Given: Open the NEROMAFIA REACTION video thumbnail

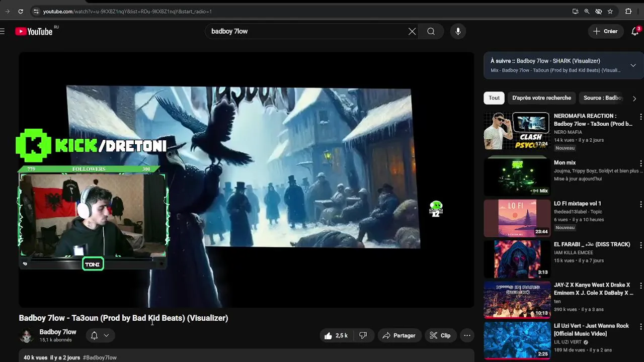Looking at the screenshot, I should 517,131.
